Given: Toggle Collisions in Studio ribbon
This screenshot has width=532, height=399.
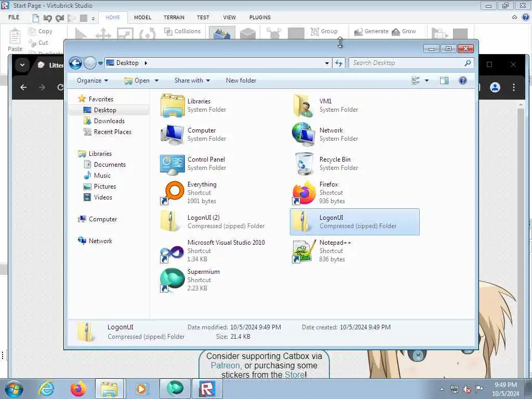Looking at the screenshot, I should coord(182,31).
